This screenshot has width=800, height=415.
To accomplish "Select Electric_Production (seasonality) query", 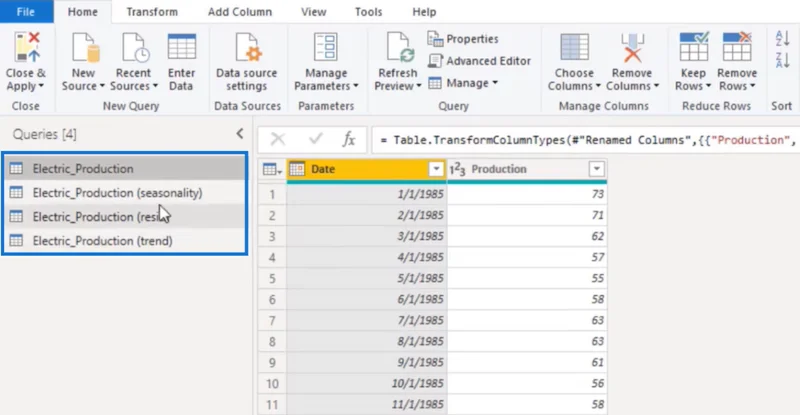I will click(125, 192).
